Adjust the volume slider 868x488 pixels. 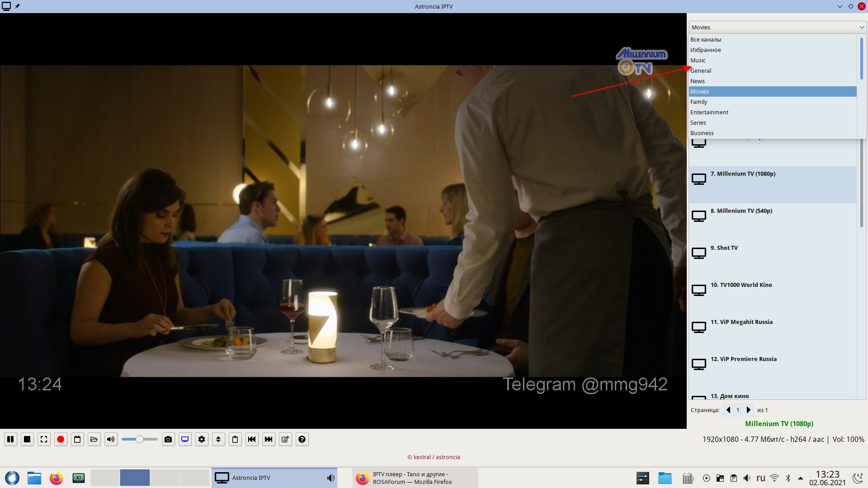(x=140, y=439)
